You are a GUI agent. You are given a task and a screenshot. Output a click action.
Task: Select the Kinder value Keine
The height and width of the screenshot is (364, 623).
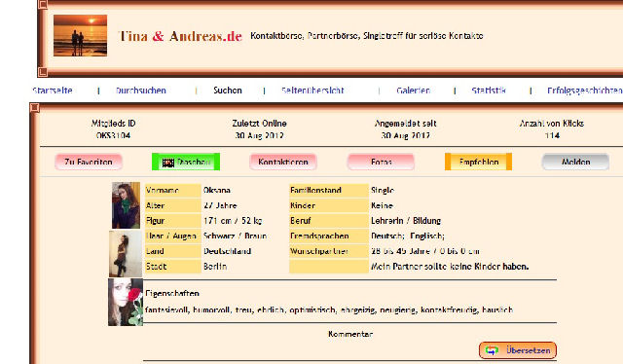[x=382, y=205]
